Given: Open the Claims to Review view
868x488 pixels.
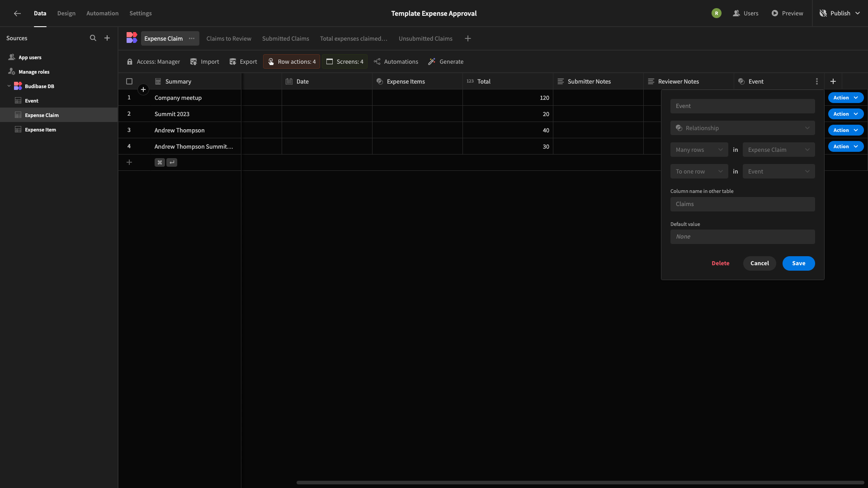Looking at the screenshot, I should 229,38.
